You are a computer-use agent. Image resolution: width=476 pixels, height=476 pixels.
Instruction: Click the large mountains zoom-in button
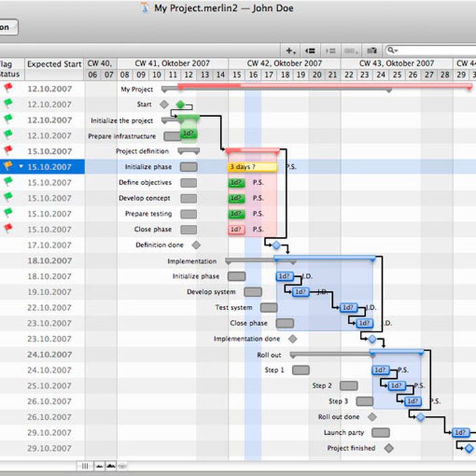tap(111, 466)
